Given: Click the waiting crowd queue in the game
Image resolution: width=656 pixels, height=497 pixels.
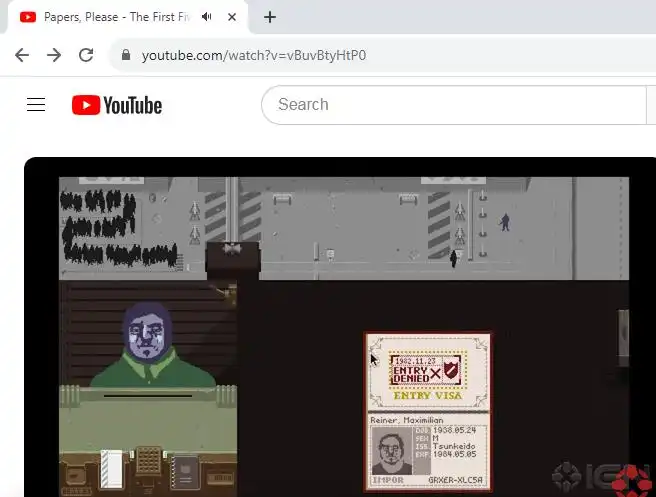Looking at the screenshot, I should pos(118,228).
